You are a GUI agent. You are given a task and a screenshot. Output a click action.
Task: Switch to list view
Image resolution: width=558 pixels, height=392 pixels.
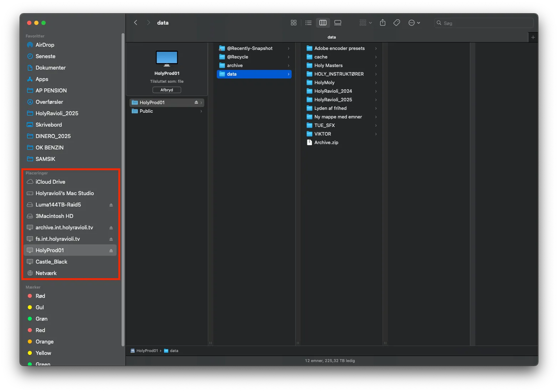308,23
